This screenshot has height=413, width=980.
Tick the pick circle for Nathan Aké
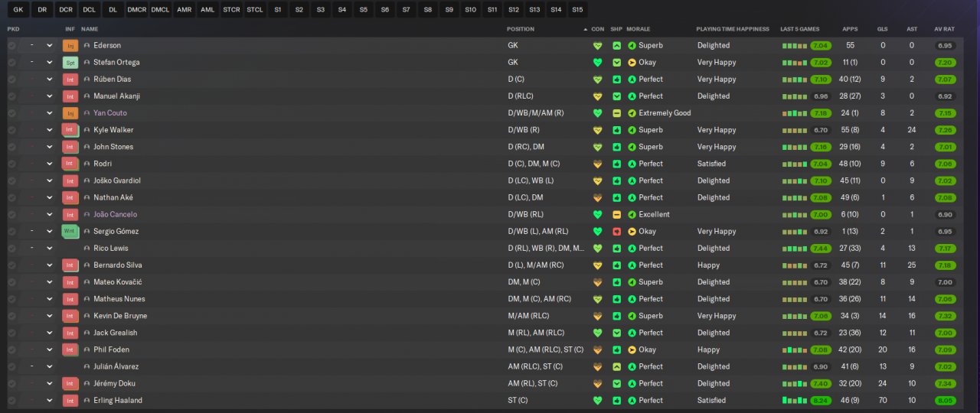[x=11, y=197]
